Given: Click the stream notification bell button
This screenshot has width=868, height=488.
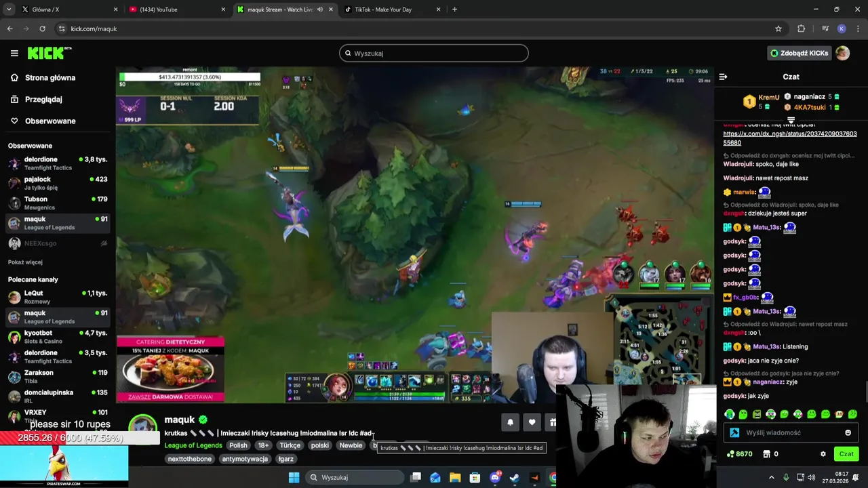Looking at the screenshot, I should 510,422.
